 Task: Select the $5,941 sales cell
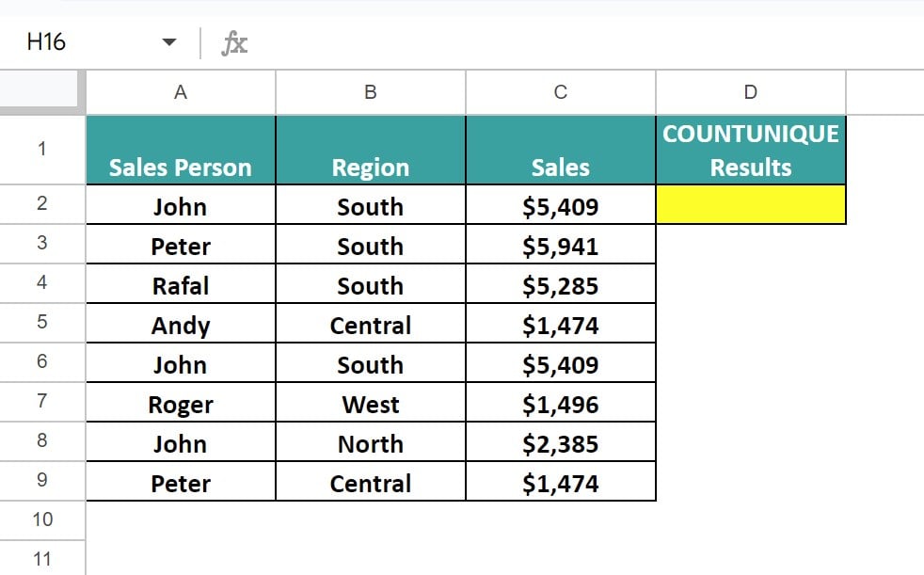[561, 244]
